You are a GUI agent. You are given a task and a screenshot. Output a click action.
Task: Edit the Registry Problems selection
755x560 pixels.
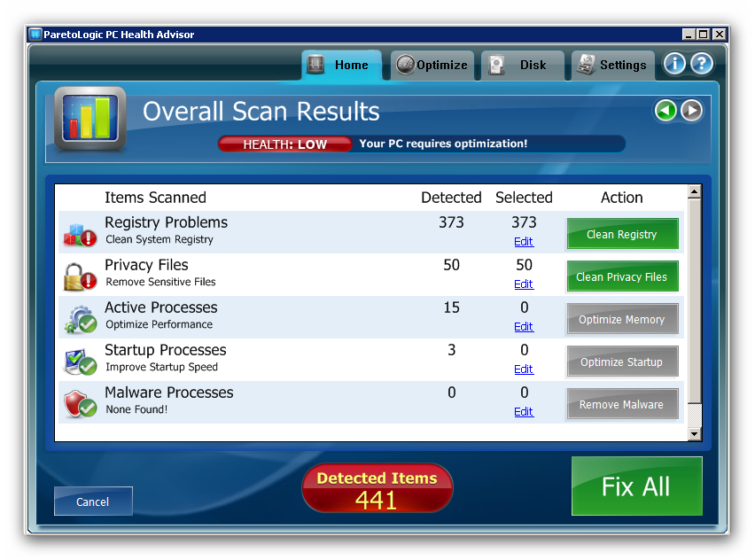click(x=524, y=242)
